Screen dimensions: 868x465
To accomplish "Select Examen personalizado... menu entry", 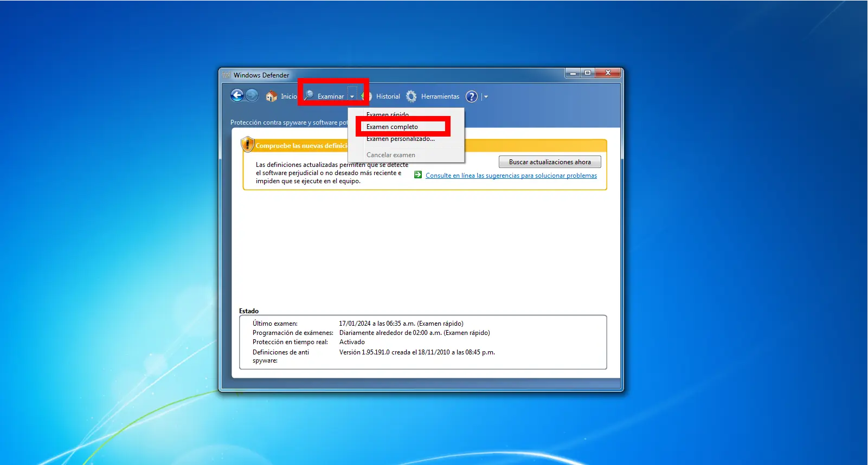I will (400, 139).
